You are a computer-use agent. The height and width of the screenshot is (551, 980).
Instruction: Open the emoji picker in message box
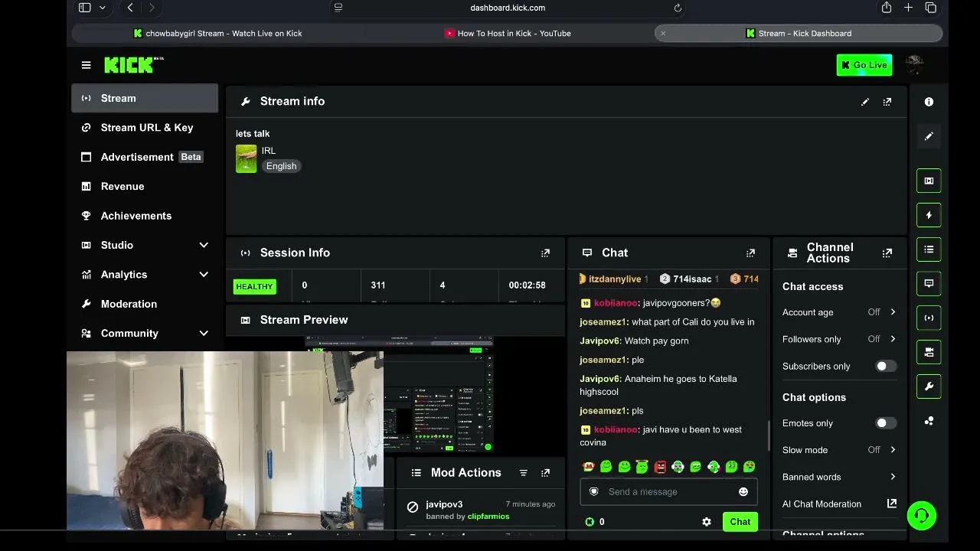coord(743,492)
